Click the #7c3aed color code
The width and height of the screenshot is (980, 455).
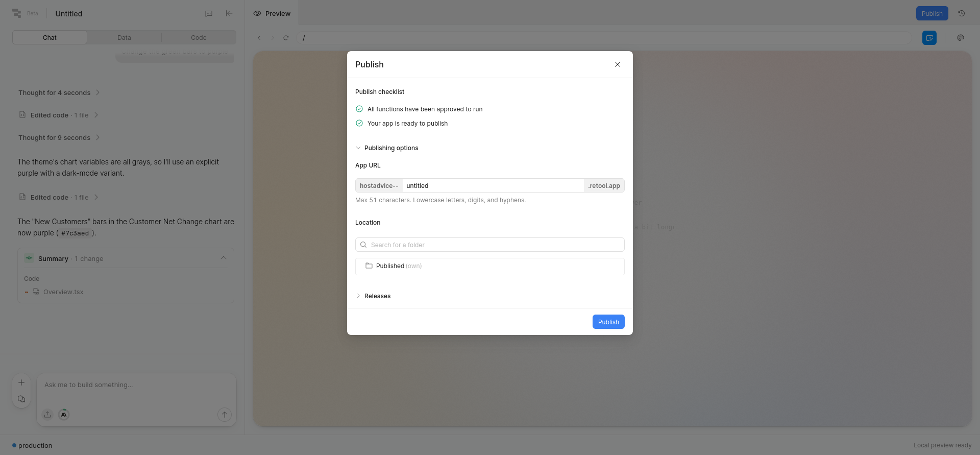tap(75, 233)
